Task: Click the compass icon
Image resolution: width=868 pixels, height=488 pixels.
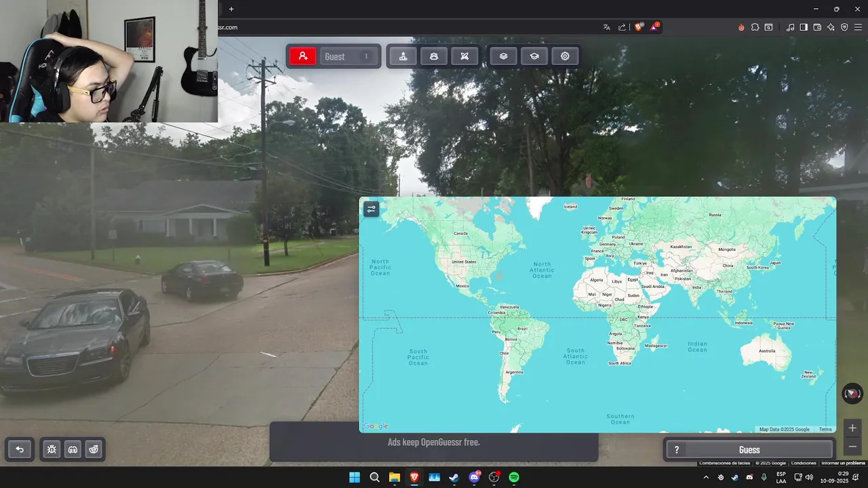Action: tap(852, 393)
